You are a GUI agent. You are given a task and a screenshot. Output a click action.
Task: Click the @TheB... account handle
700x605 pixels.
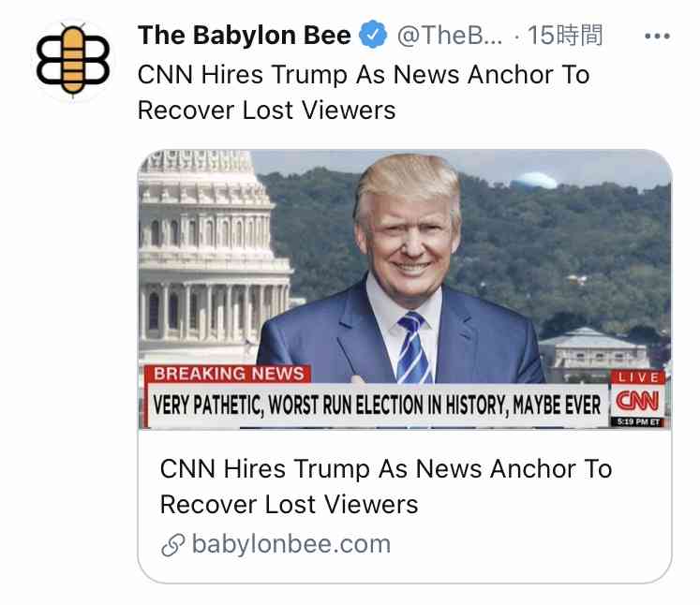tap(450, 36)
